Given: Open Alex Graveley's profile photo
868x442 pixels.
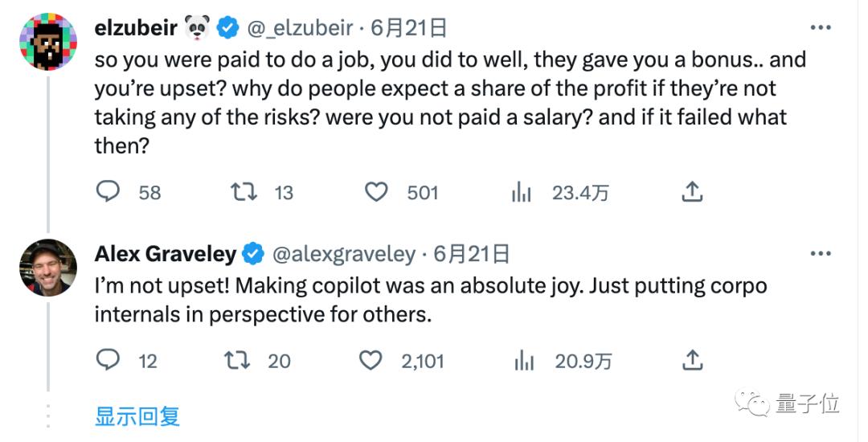Looking at the screenshot, I should pyautogui.click(x=48, y=268).
